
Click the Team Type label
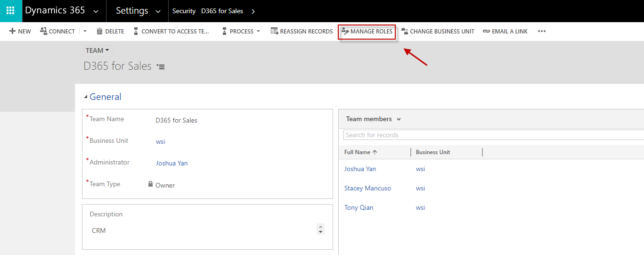click(105, 184)
